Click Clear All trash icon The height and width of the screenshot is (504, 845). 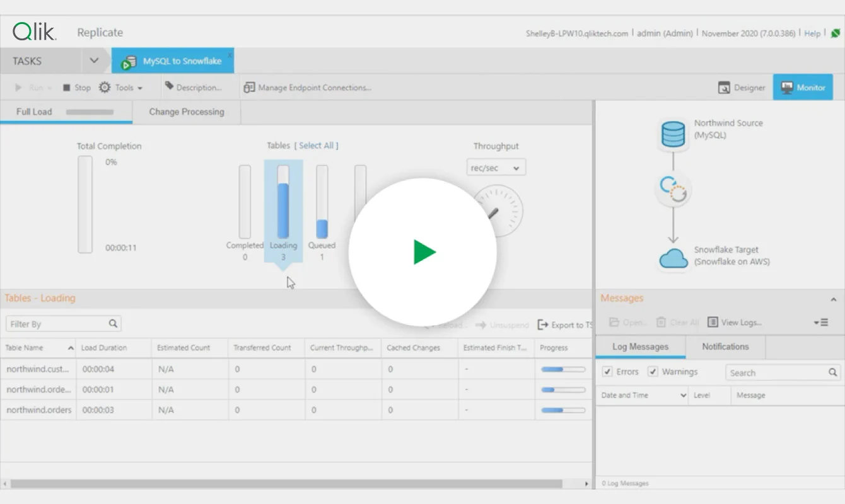(661, 322)
